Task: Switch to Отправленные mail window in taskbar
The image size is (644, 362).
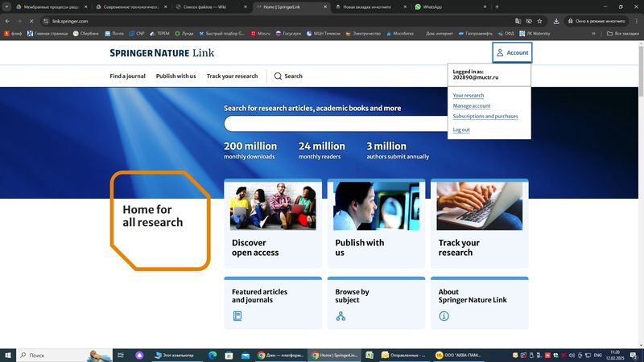Action: point(403,355)
